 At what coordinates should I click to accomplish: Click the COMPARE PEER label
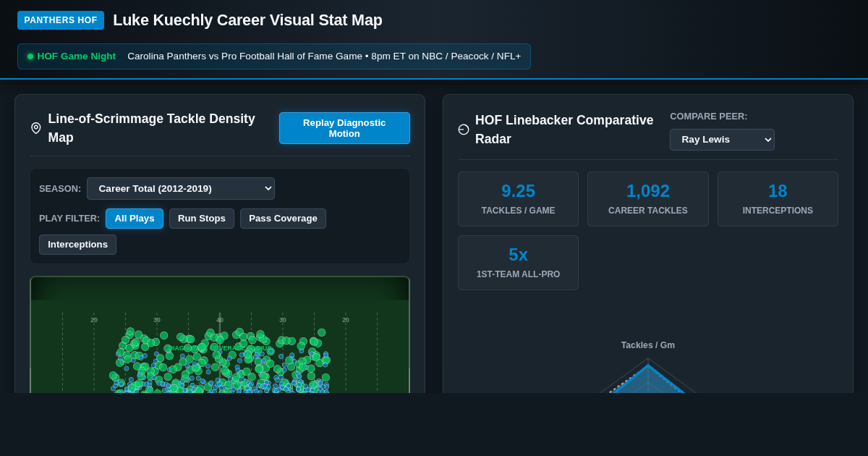[x=709, y=117]
